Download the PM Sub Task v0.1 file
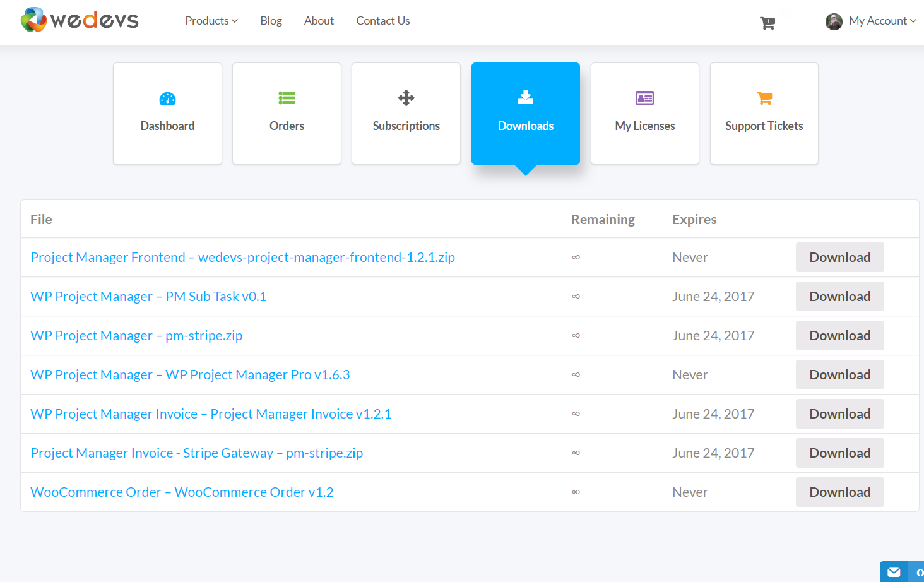Image resolution: width=924 pixels, height=582 pixels. pos(840,297)
